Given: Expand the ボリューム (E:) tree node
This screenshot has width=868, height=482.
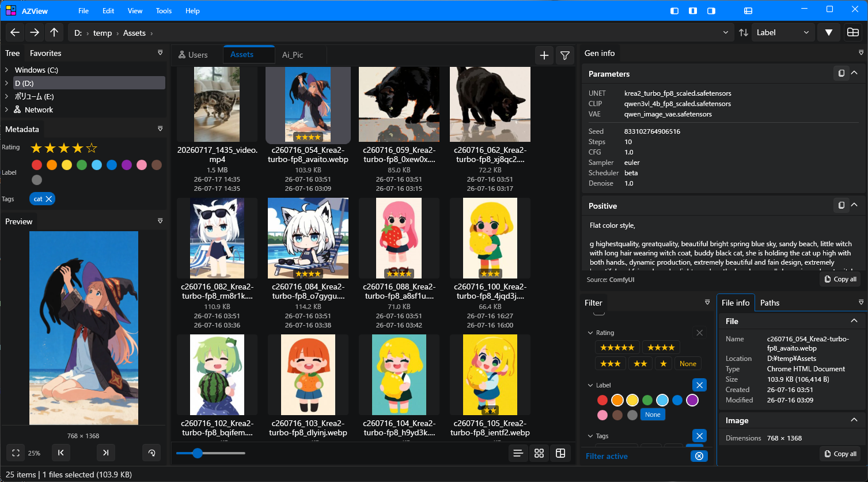Looking at the screenshot, I should [6, 96].
